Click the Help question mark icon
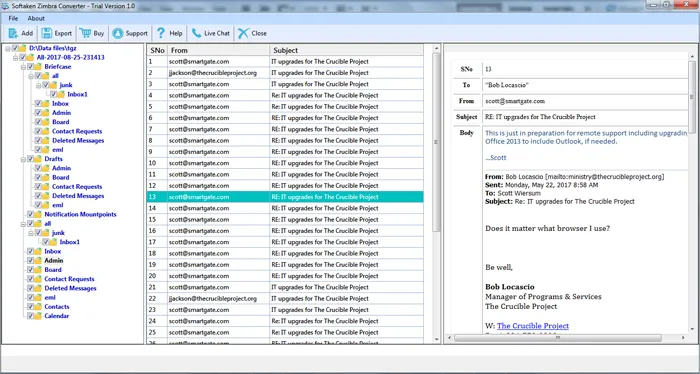 tap(161, 33)
